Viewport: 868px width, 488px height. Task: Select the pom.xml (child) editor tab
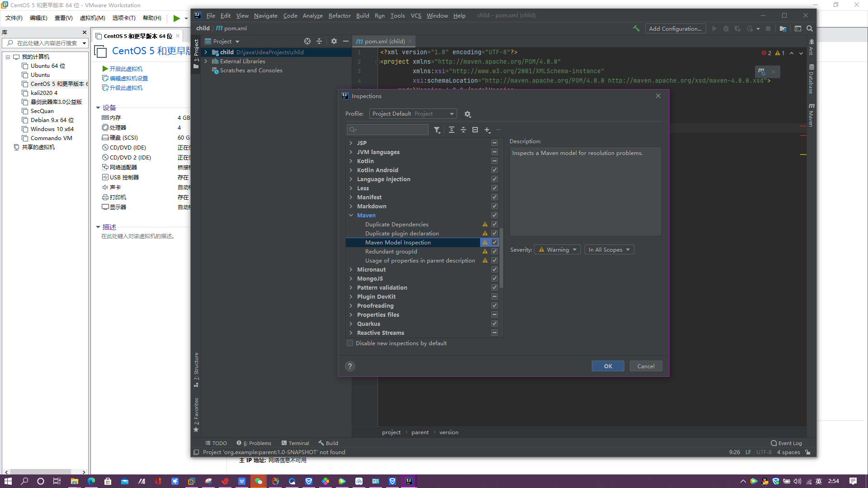coord(384,41)
